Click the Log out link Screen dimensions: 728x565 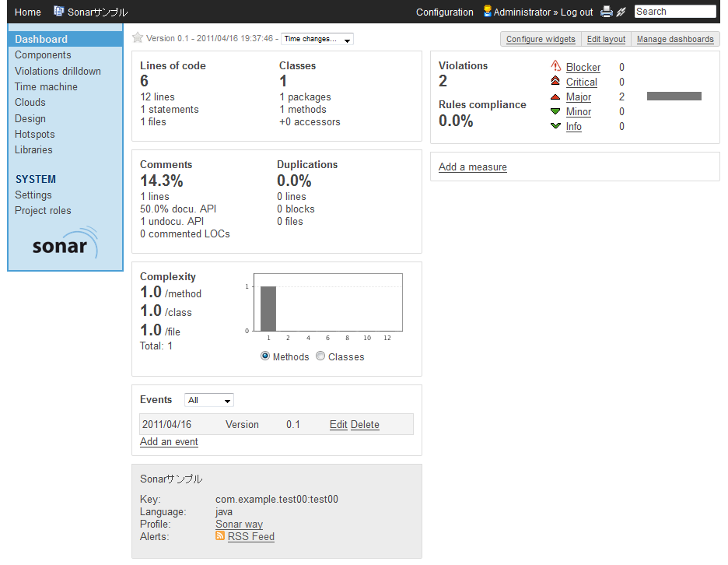click(576, 12)
